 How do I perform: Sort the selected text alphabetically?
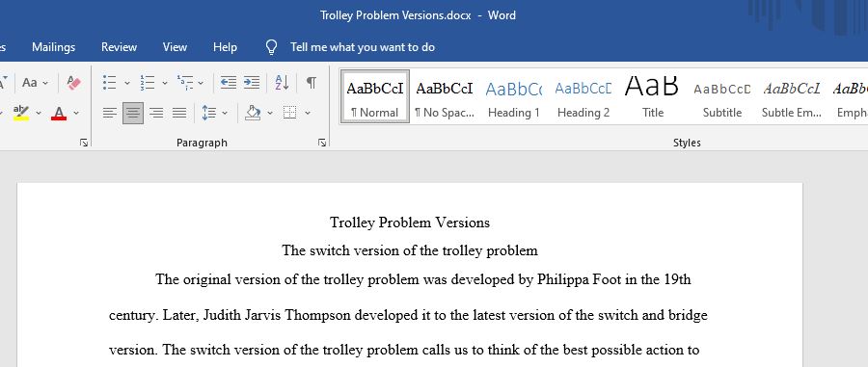(x=282, y=83)
